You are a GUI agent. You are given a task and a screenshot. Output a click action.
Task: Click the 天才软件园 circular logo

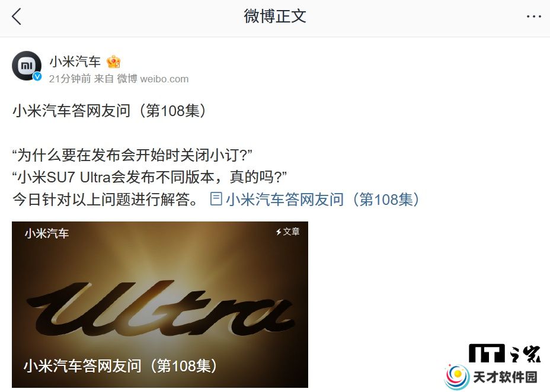point(457,377)
